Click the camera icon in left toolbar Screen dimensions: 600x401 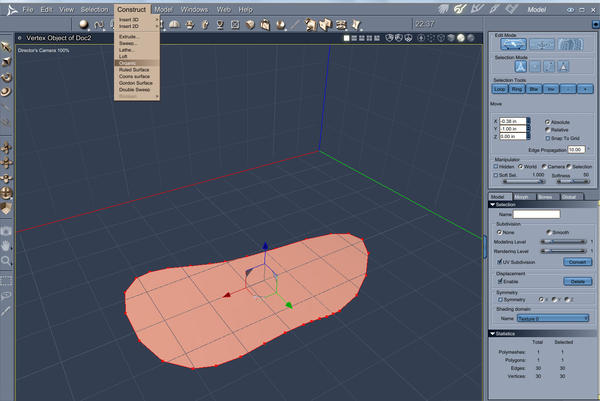pyautogui.click(x=6, y=231)
